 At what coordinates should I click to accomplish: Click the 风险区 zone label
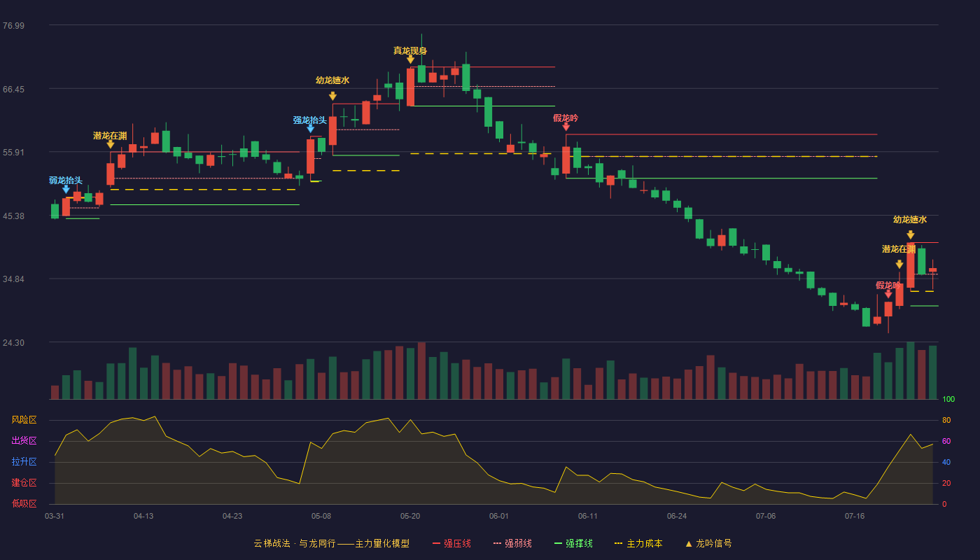(24, 420)
